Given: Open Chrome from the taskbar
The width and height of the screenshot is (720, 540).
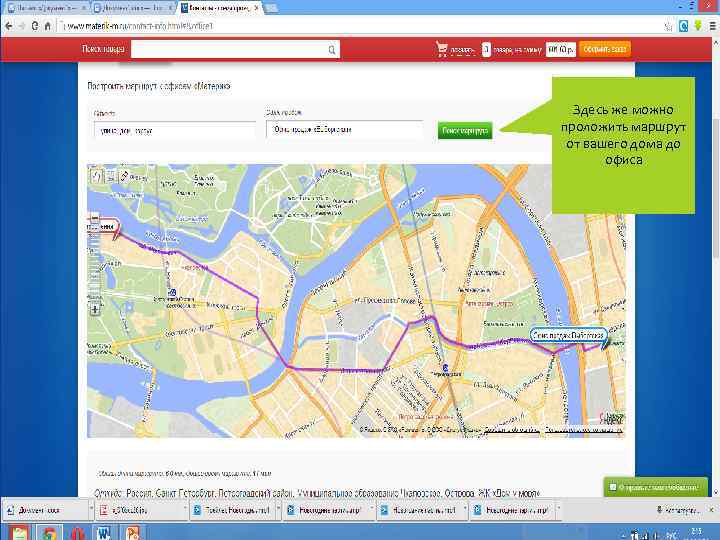Looking at the screenshot, I should [48, 533].
